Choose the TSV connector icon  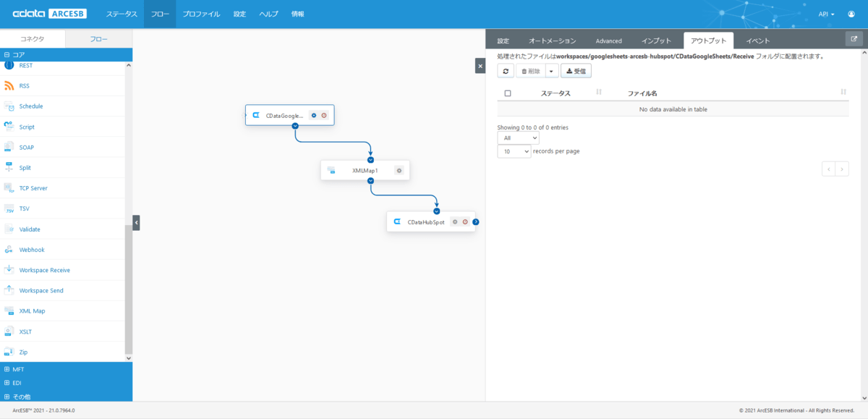(9, 208)
